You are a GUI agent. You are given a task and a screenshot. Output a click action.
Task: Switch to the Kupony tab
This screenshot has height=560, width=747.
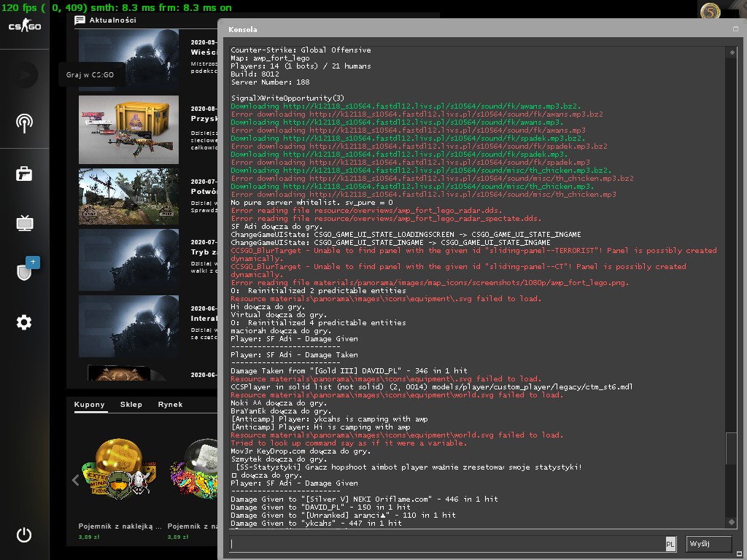point(89,404)
